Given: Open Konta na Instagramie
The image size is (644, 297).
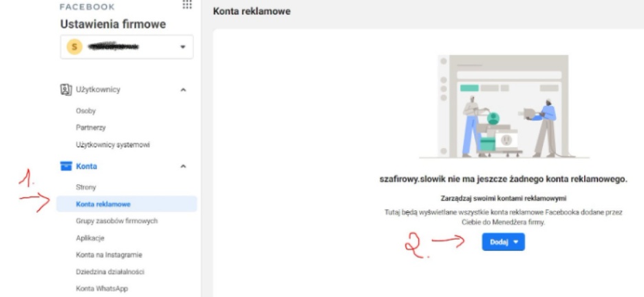Looking at the screenshot, I should 109,255.
